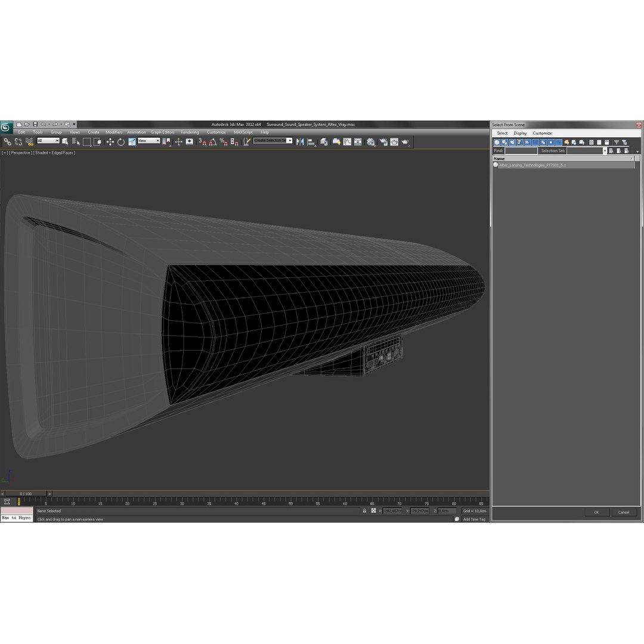This screenshot has width=644, height=644.
Task: Click the Use Pivot Point Center icon
Action: [x=166, y=142]
